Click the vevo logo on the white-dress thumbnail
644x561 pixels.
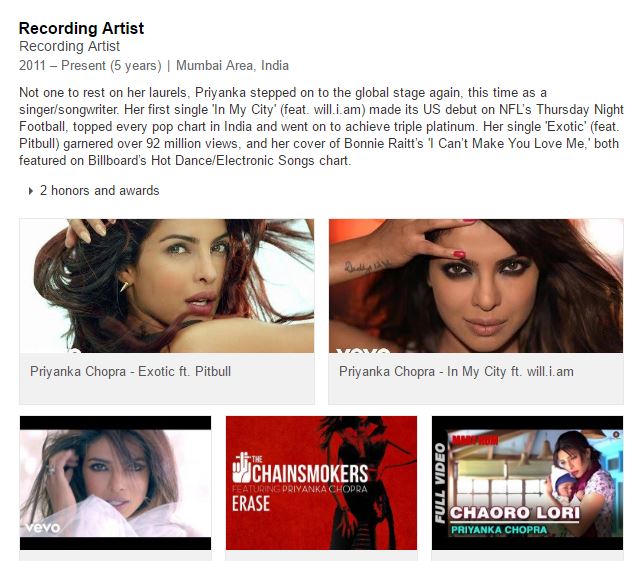pos(43,527)
